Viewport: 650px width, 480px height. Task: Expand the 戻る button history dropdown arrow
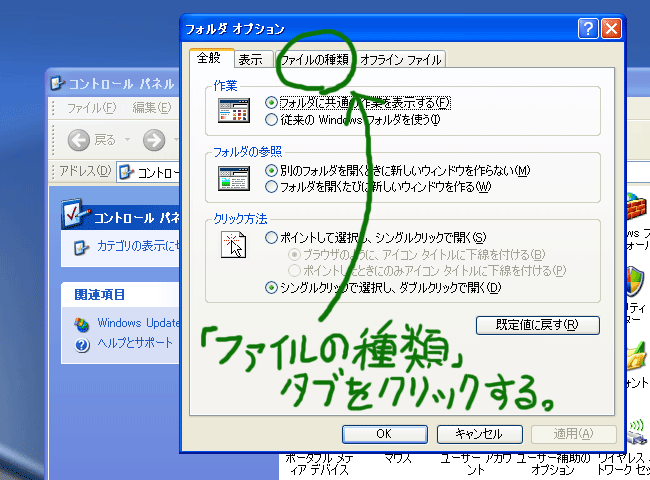click(x=126, y=140)
